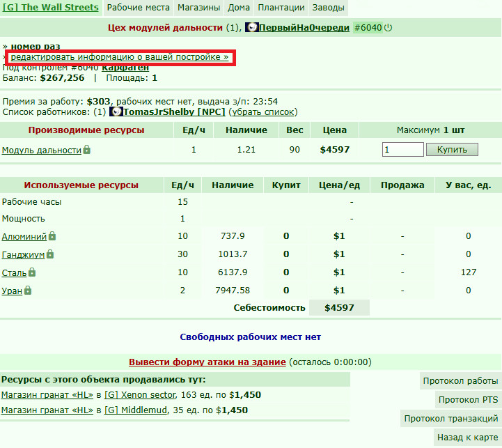The height and width of the screenshot is (448, 502).
Task: Click Свободных рабочих мест нет notice
Action: (251, 337)
